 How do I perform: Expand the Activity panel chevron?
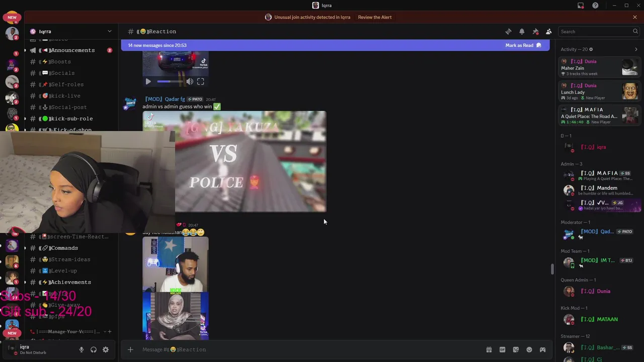(x=636, y=49)
